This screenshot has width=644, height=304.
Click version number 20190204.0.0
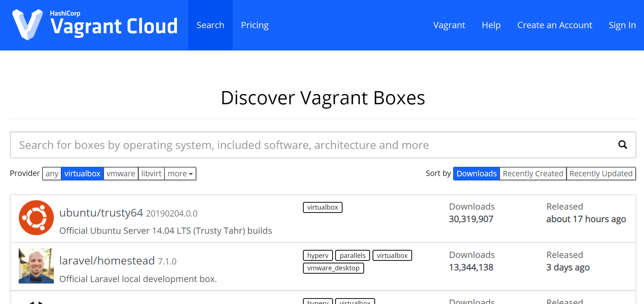[x=172, y=213]
